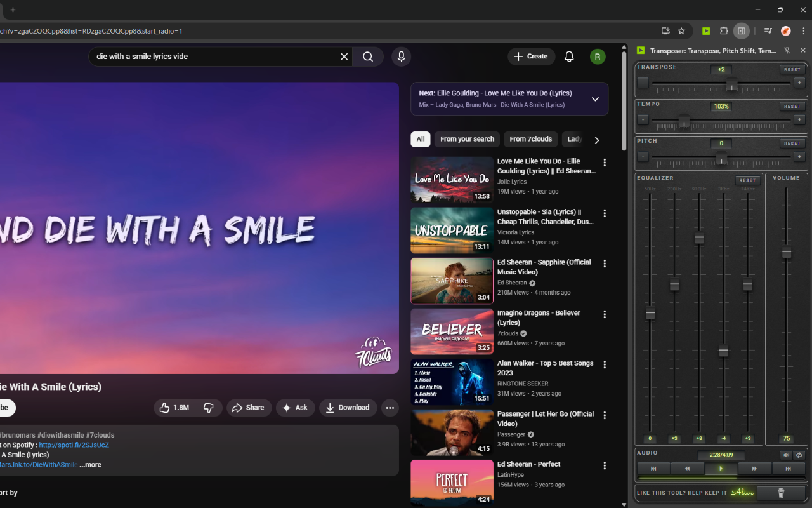This screenshot has height=508, width=812.
Task: Open Imagine Dragons Believer video title
Action: (x=539, y=318)
